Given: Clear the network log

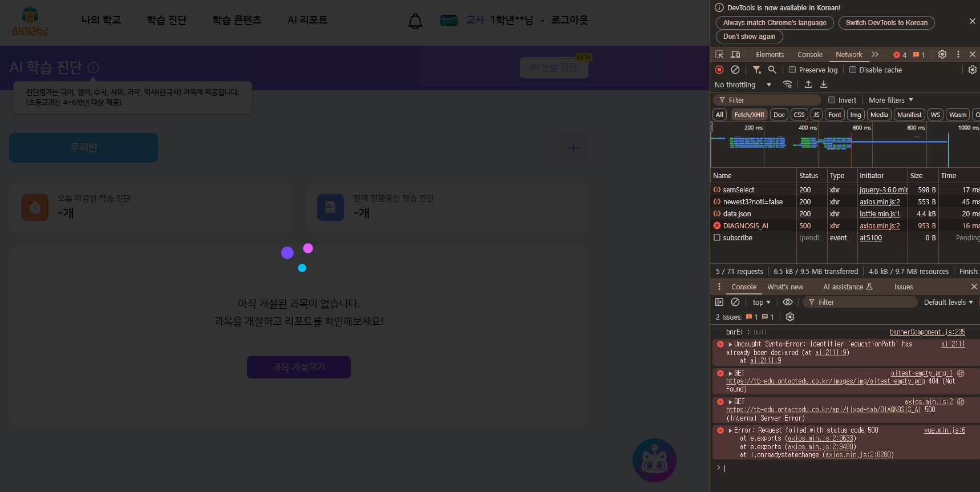Looking at the screenshot, I should [735, 70].
